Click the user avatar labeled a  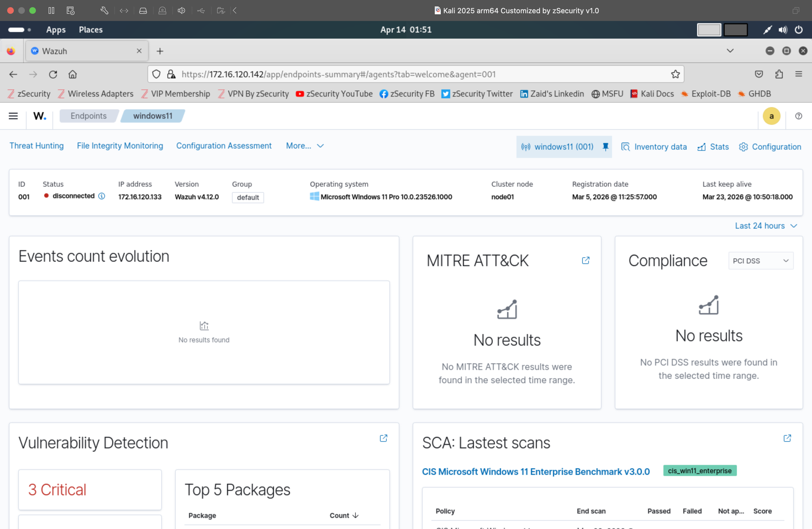[x=771, y=116]
